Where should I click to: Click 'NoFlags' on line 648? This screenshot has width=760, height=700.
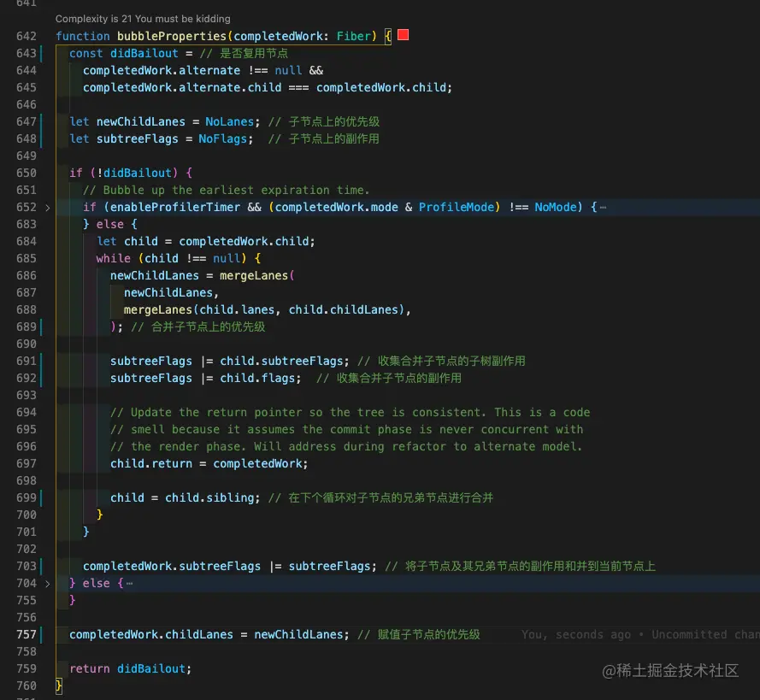[222, 139]
